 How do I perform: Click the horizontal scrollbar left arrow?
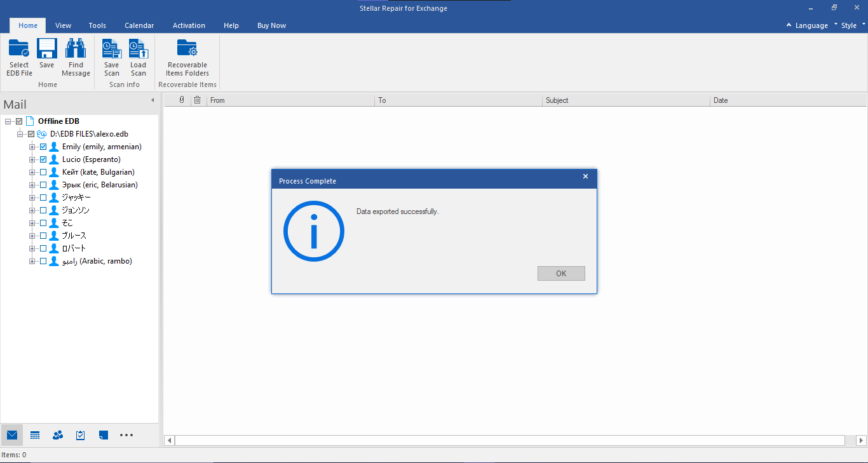coord(169,440)
